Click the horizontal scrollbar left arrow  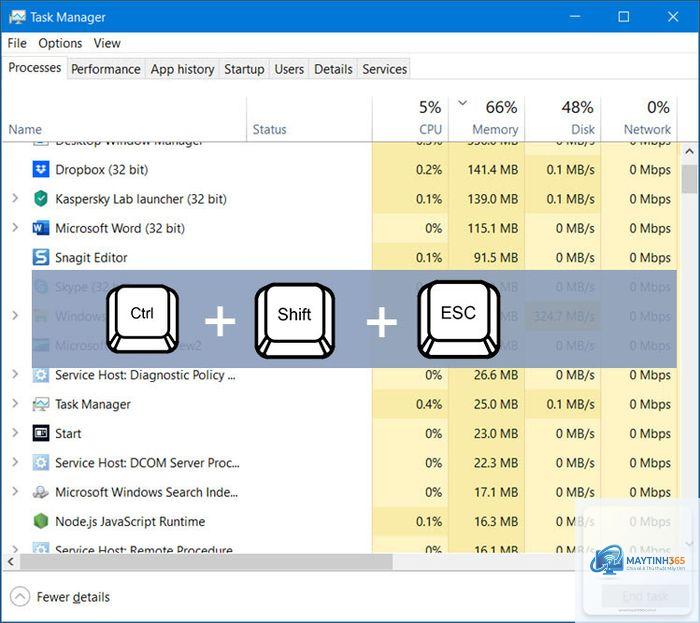click(x=11, y=561)
